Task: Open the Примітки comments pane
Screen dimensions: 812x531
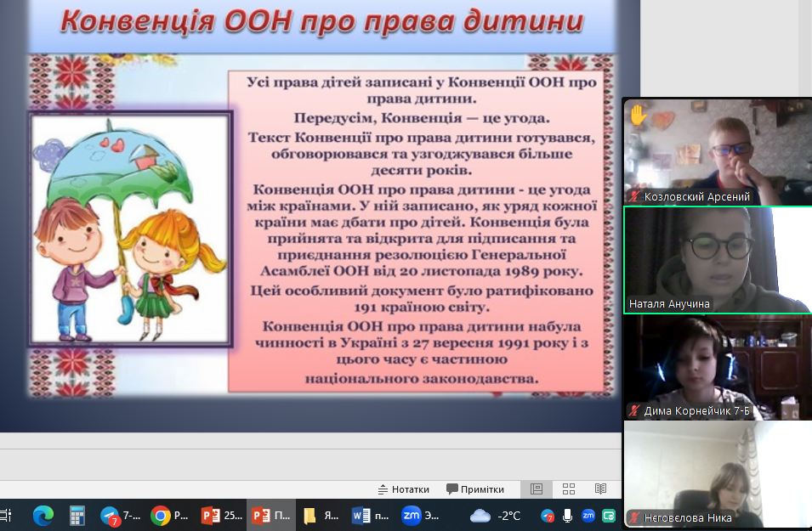Action: click(x=475, y=489)
